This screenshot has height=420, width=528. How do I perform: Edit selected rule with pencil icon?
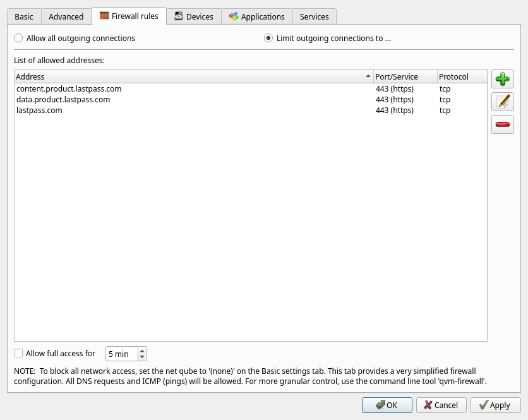coord(502,102)
